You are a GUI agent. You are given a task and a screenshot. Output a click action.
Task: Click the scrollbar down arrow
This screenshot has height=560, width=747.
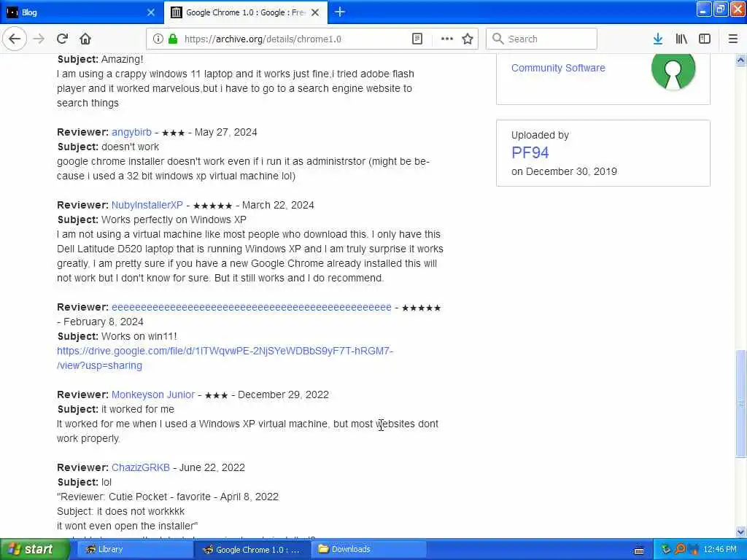[740, 532]
